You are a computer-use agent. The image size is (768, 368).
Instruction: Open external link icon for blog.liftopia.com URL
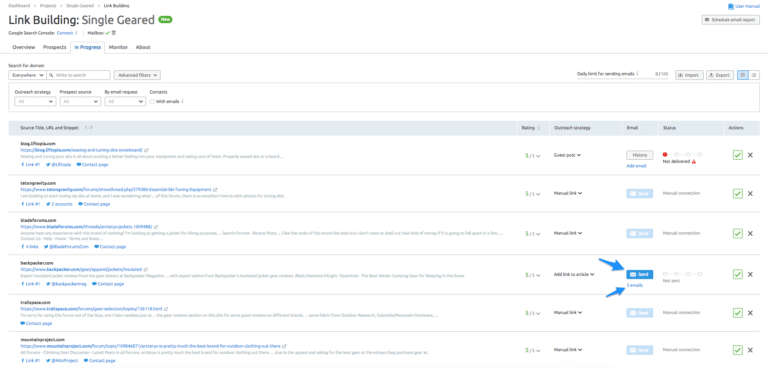pos(146,150)
